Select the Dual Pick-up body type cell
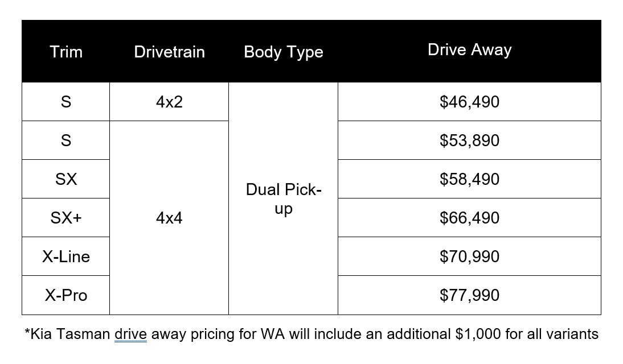The height and width of the screenshot is (364, 623). click(283, 199)
